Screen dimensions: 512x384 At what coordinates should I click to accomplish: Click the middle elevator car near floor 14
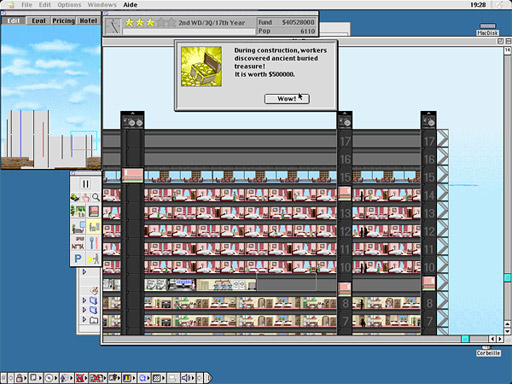tap(345, 193)
